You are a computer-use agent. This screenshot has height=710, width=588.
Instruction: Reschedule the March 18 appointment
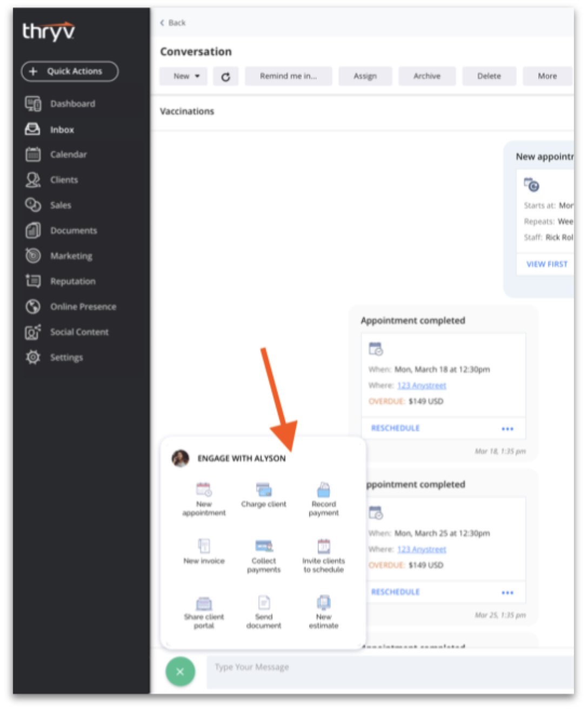[x=395, y=428]
